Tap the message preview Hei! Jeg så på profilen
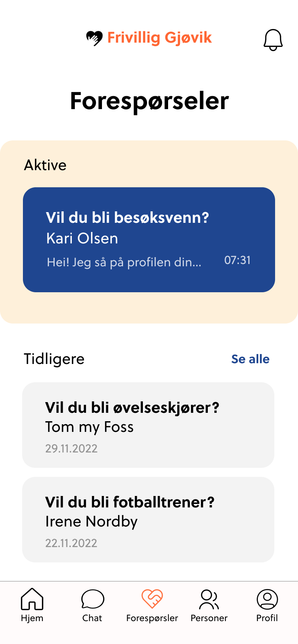This screenshot has width=298, height=644. coord(124,262)
